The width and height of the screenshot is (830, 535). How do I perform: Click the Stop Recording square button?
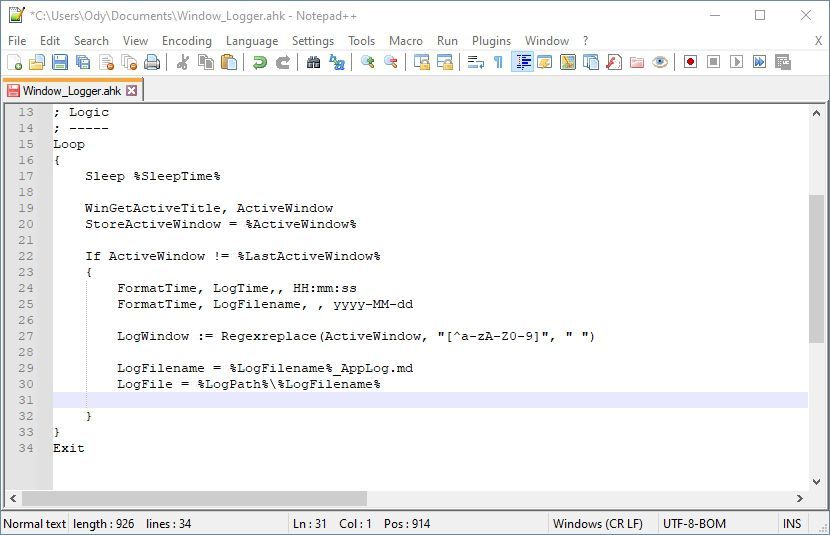click(714, 62)
